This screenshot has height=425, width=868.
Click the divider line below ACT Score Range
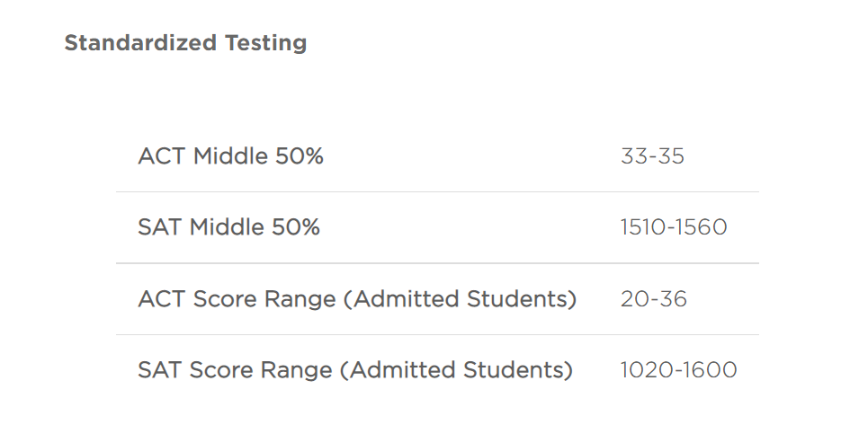437,334
